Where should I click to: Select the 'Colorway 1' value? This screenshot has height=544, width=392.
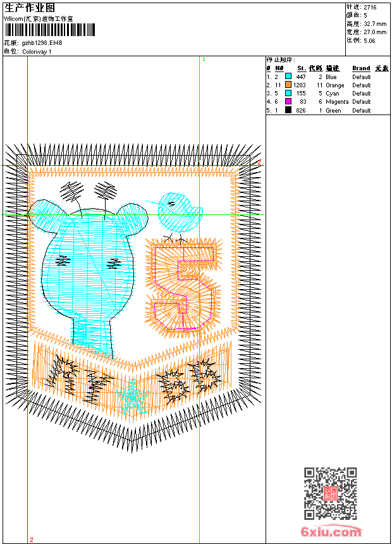click(x=37, y=52)
